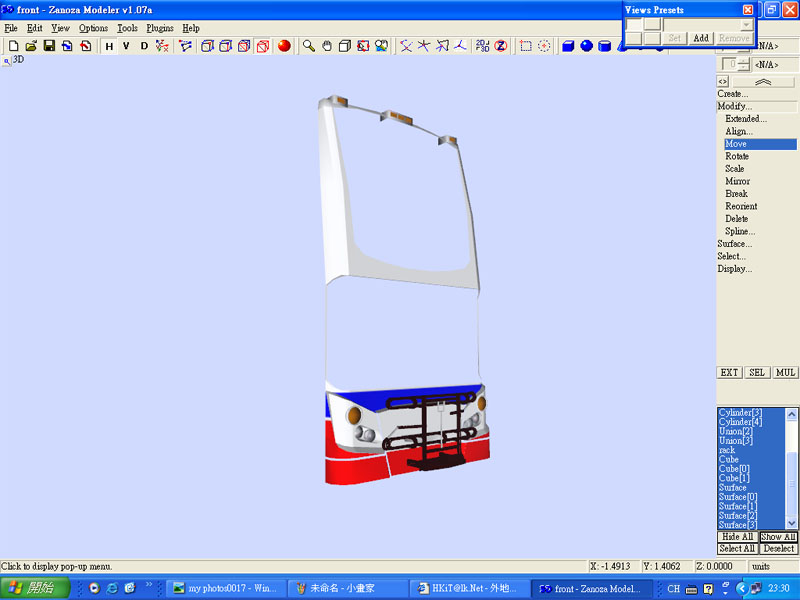Open a file with the folder icon

point(31,46)
